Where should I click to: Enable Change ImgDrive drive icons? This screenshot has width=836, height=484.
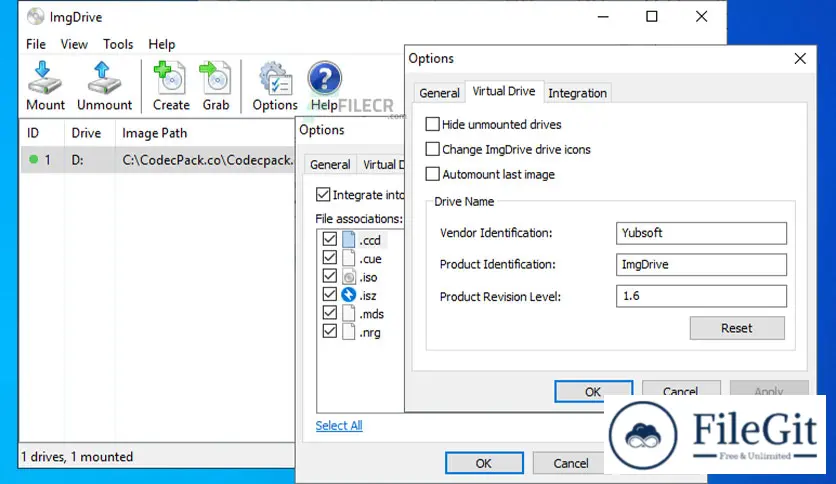432,149
